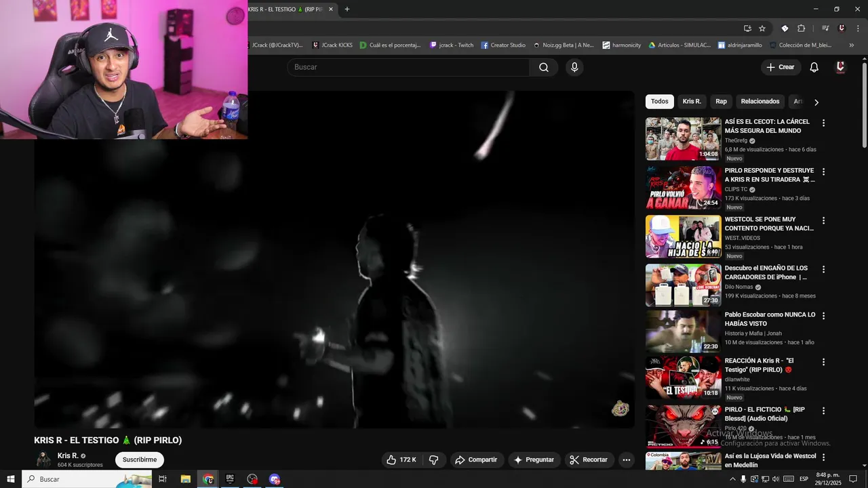
Task: Click the install app icon in address bar
Action: coord(747,28)
